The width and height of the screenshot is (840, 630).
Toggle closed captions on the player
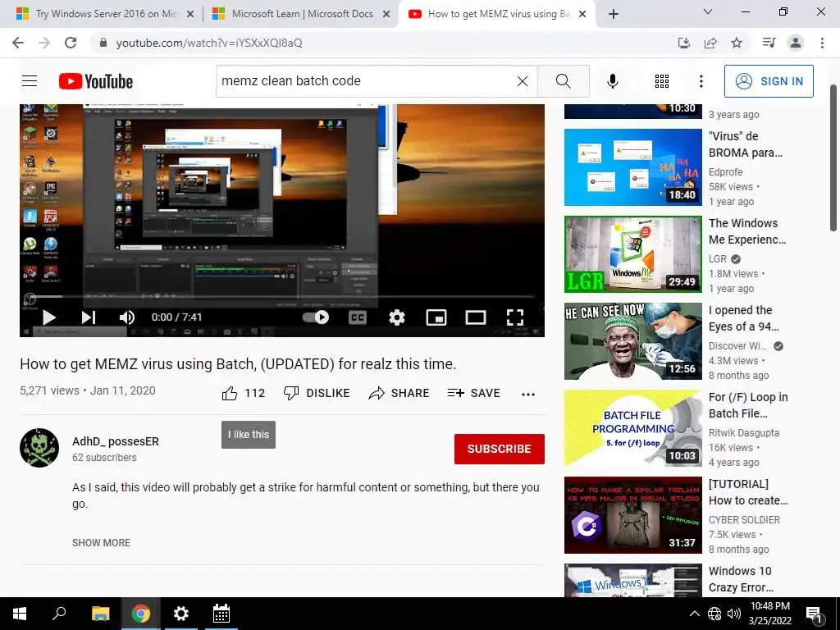coord(358,317)
